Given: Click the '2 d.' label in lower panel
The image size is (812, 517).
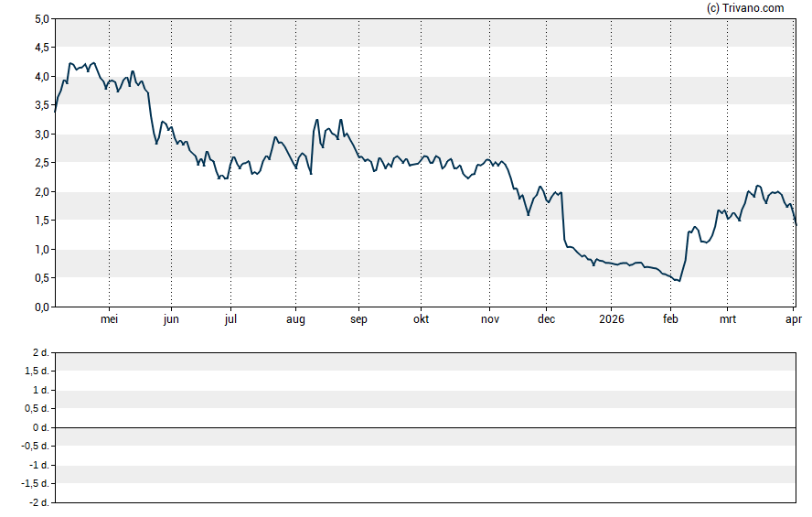Looking at the screenshot, I should [x=39, y=353].
